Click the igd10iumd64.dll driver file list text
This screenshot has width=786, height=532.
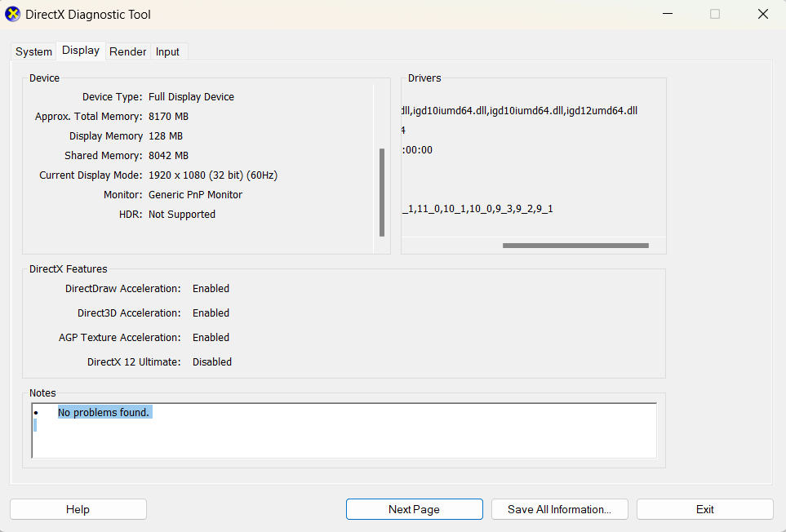(519, 110)
